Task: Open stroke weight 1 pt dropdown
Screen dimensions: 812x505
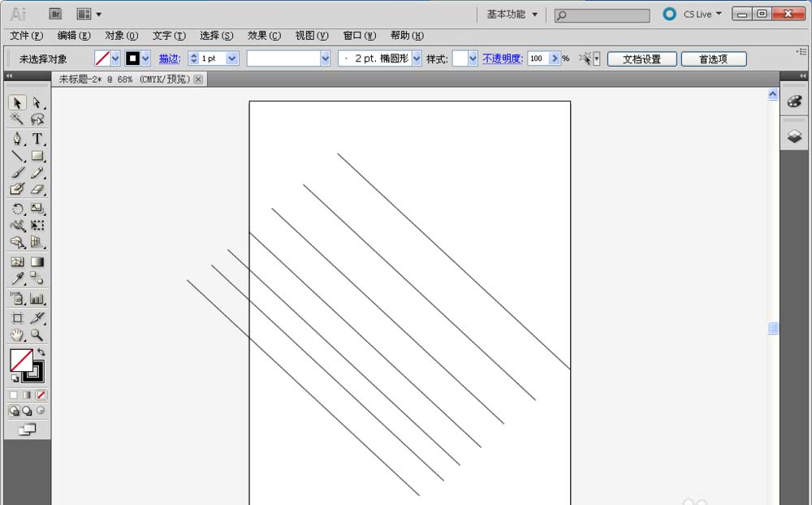Action: pyautogui.click(x=232, y=58)
